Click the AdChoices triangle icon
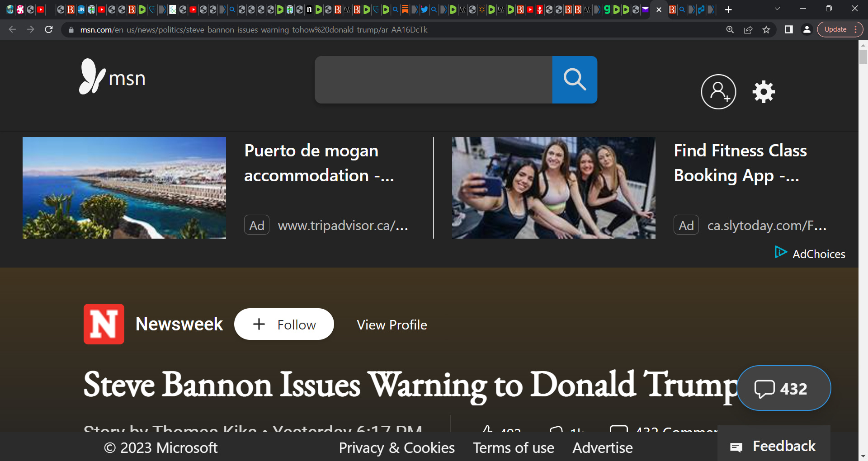 click(780, 252)
